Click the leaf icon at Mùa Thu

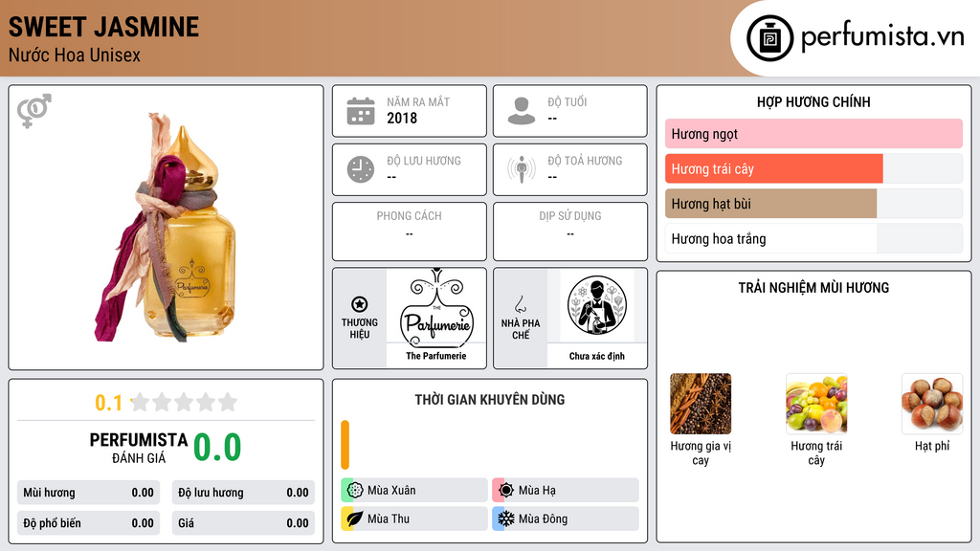tap(355, 518)
